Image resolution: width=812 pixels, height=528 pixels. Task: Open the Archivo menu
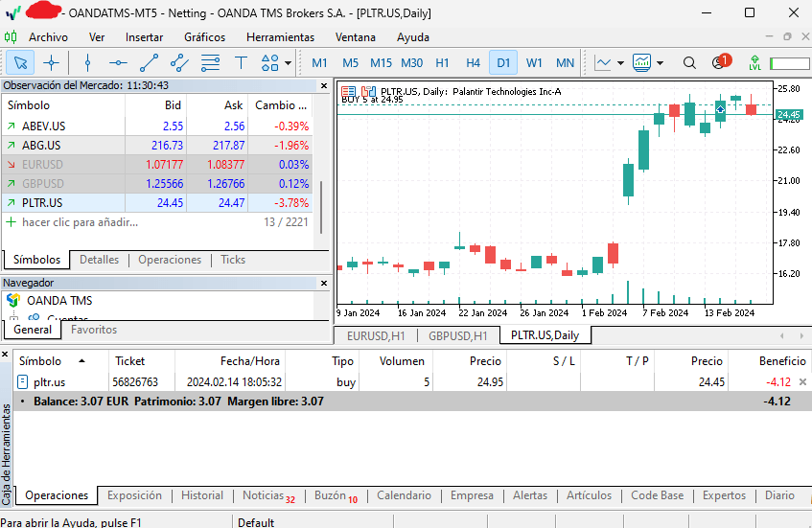pos(48,37)
